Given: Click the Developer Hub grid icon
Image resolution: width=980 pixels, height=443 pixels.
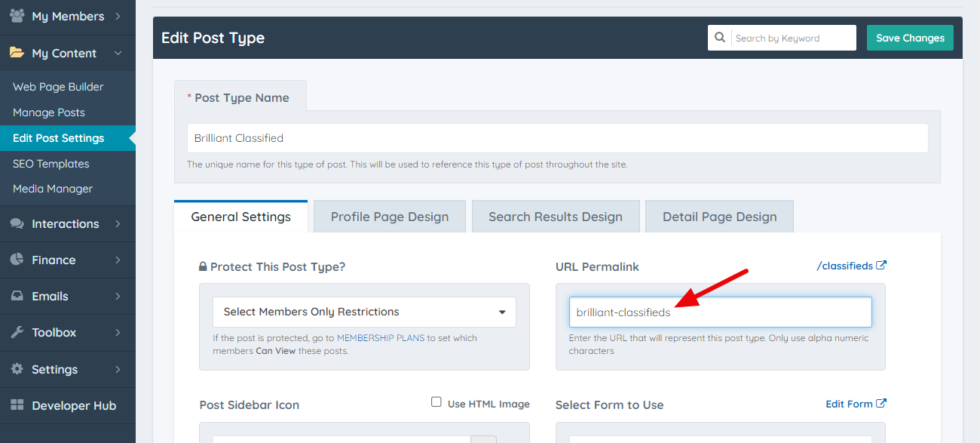Looking at the screenshot, I should pos(17,405).
